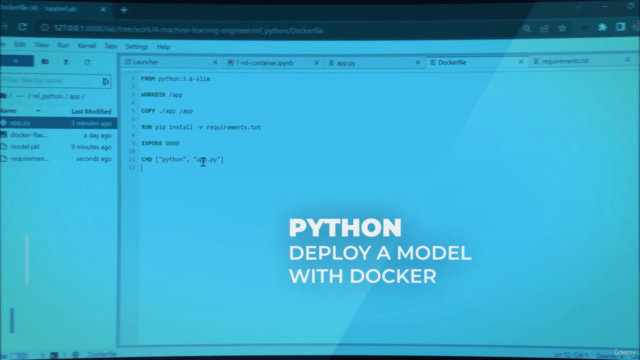
Task: Click the ml_python breadcrumb folder
Action: (x=47, y=96)
